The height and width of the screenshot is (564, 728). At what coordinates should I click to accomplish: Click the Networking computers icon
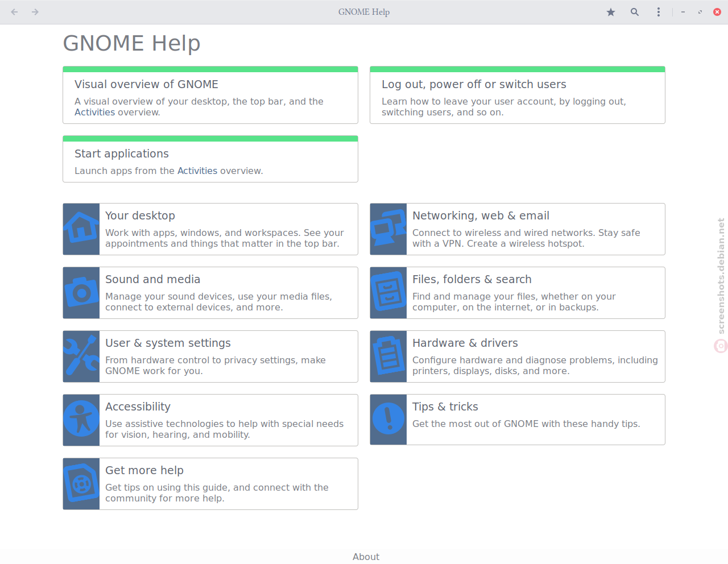click(x=388, y=229)
